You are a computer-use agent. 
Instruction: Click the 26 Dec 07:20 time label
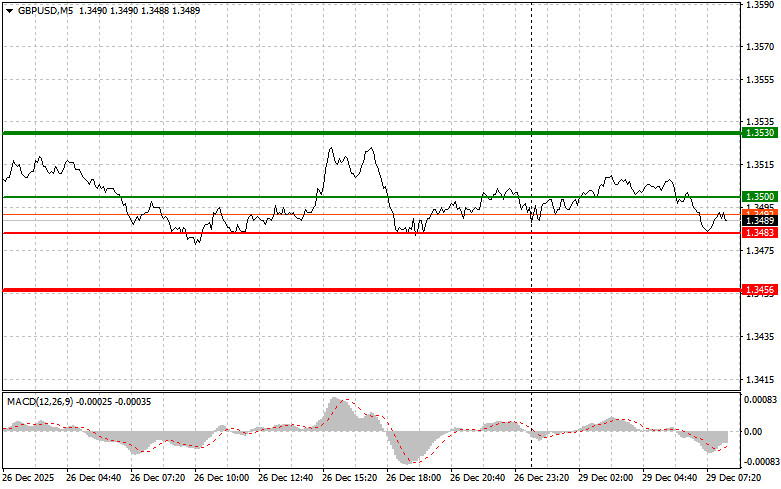click(157, 478)
